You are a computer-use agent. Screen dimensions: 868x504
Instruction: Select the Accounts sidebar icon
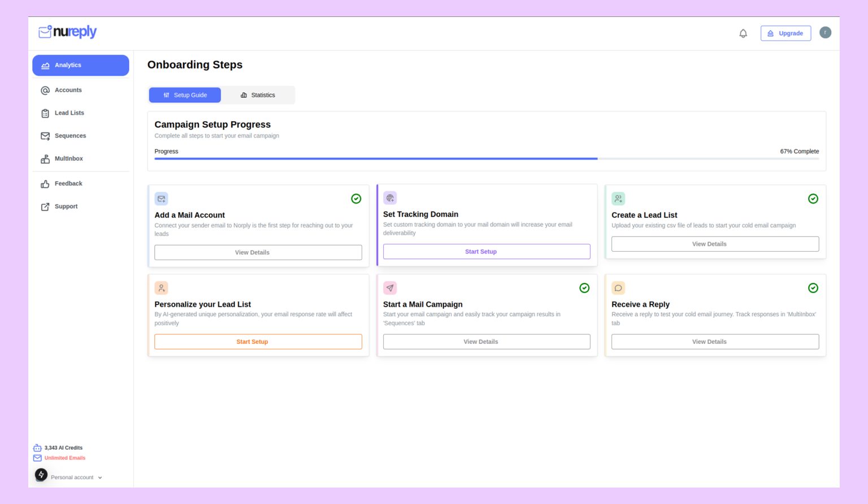45,90
